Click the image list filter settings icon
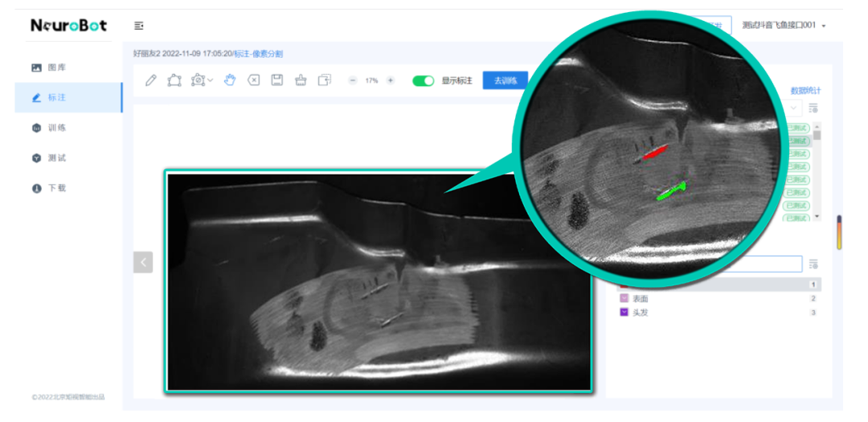This screenshot has height=422, width=868. [x=813, y=108]
